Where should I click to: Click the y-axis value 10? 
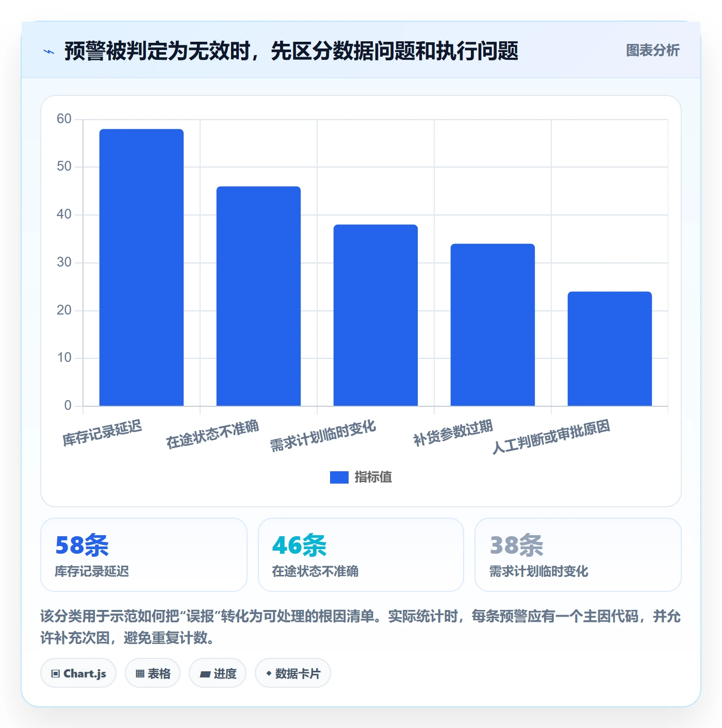[64, 357]
